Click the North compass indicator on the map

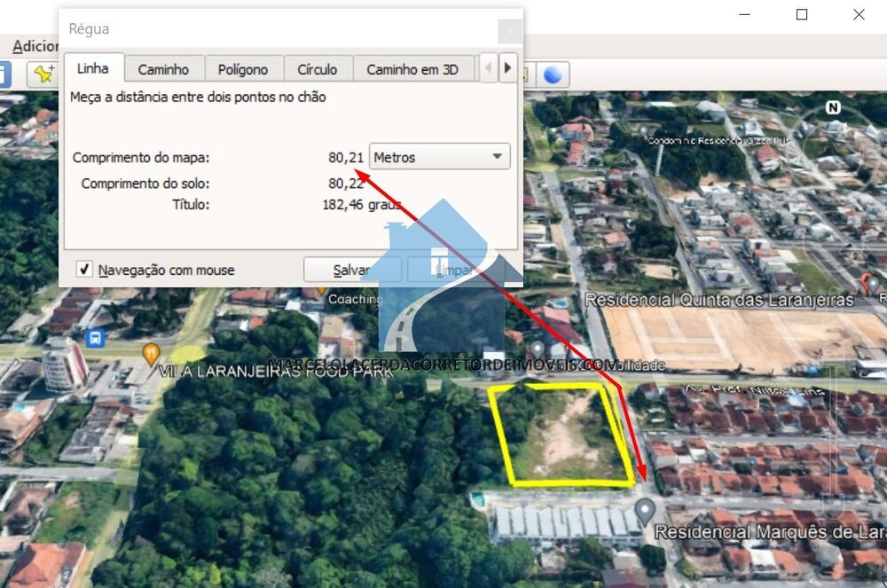pyautogui.click(x=832, y=106)
